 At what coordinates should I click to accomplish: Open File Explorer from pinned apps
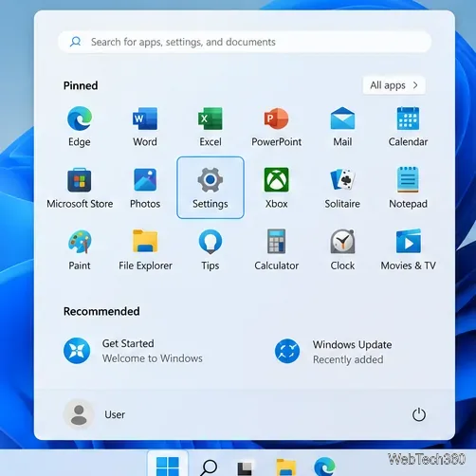(x=145, y=250)
